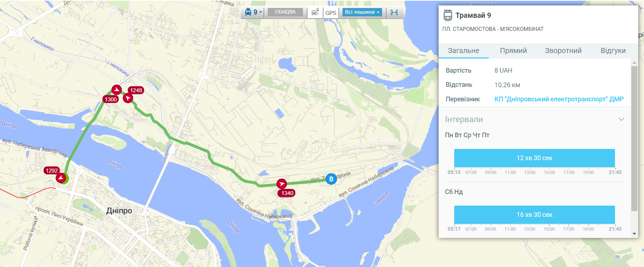Open the КП Дніпровський електротранспорт carrier link

[x=559, y=99]
